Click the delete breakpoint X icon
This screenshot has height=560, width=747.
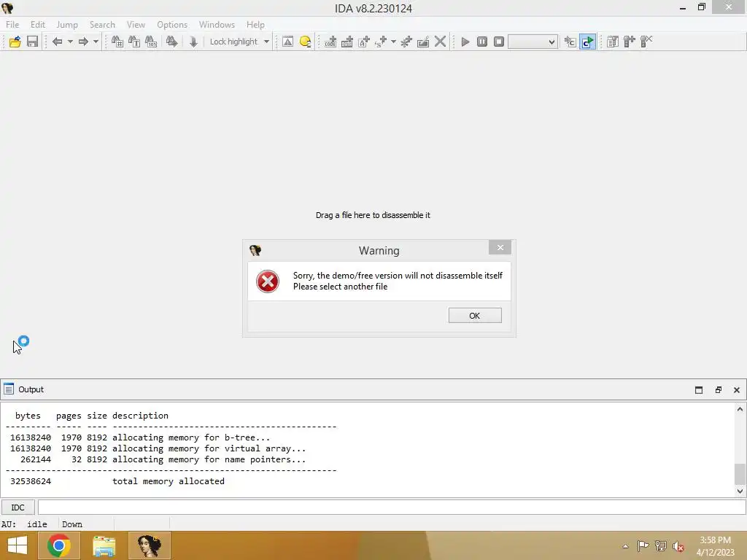coord(646,42)
